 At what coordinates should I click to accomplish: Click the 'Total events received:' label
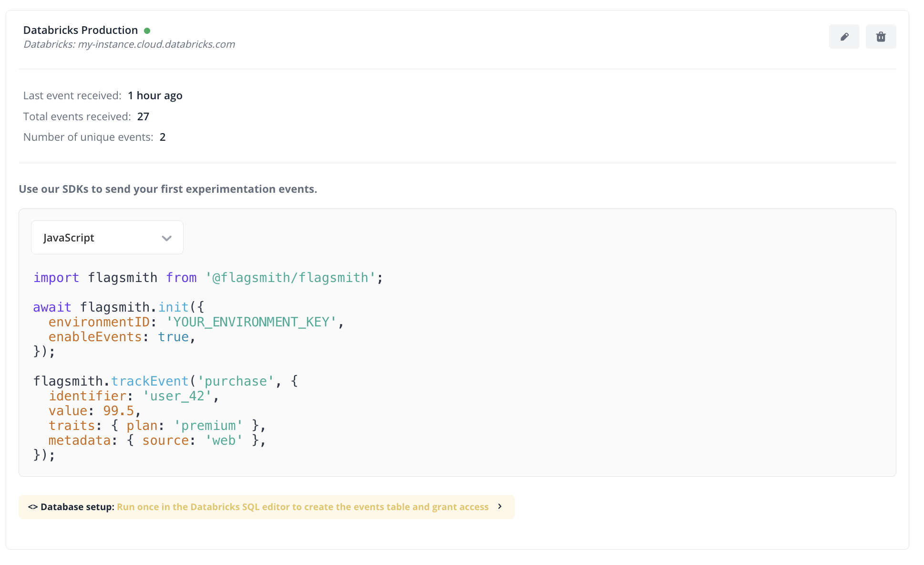coord(77,116)
